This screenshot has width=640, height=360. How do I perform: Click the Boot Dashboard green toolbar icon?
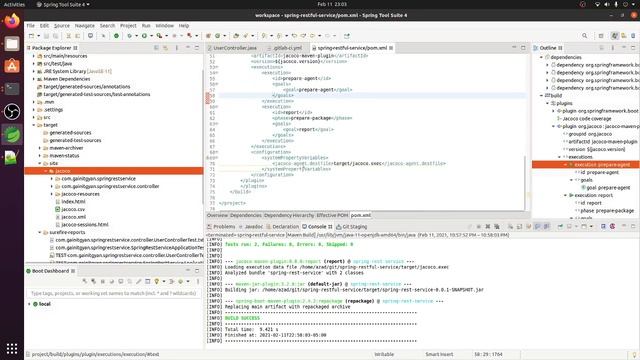116,36
